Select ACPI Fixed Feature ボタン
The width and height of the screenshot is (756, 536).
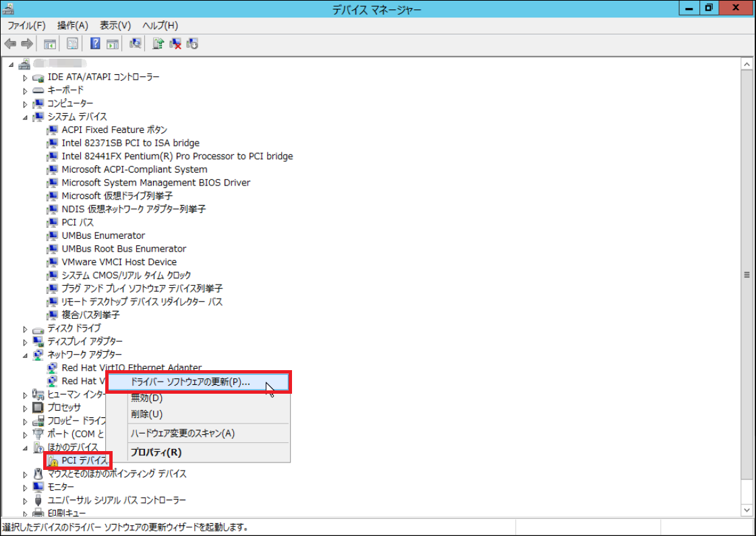114,129
